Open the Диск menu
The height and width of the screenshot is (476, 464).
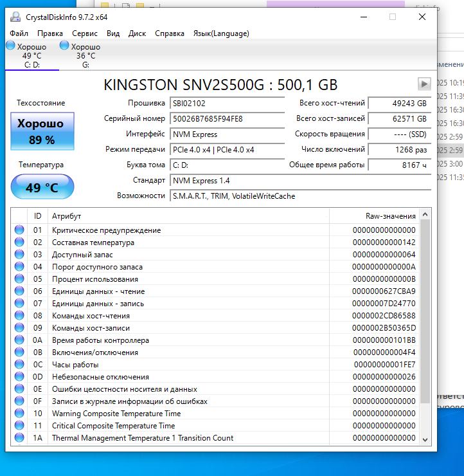tap(137, 33)
